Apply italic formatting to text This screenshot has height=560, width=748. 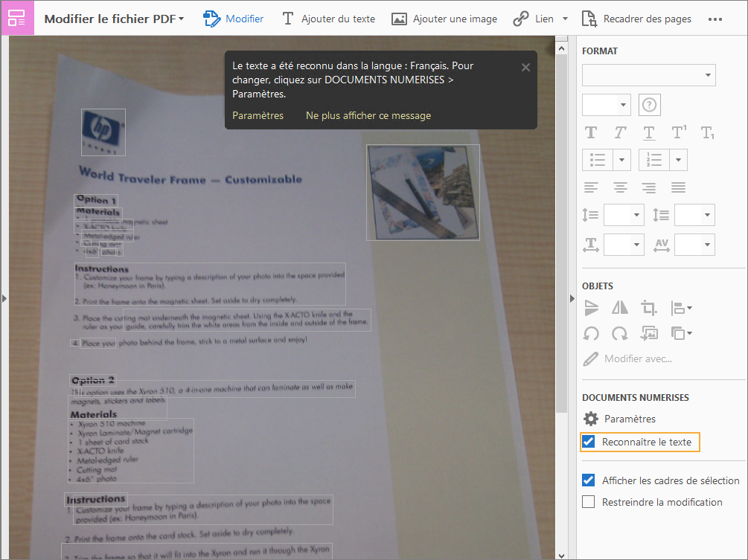[620, 132]
